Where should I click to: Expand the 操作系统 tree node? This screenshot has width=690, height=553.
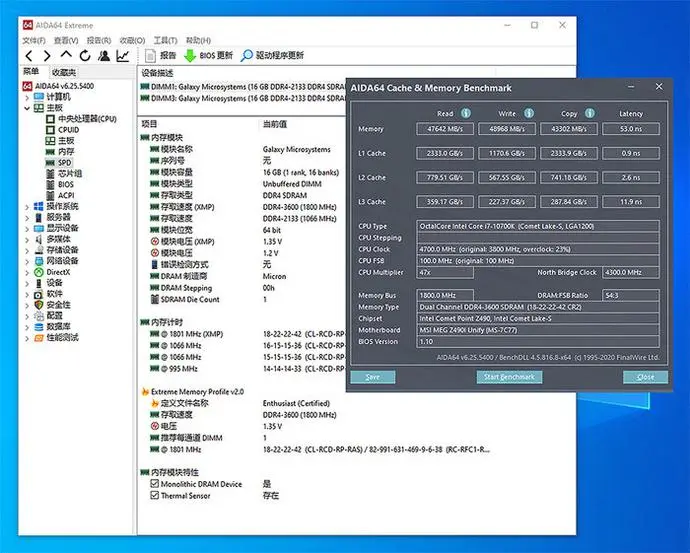click(x=27, y=206)
